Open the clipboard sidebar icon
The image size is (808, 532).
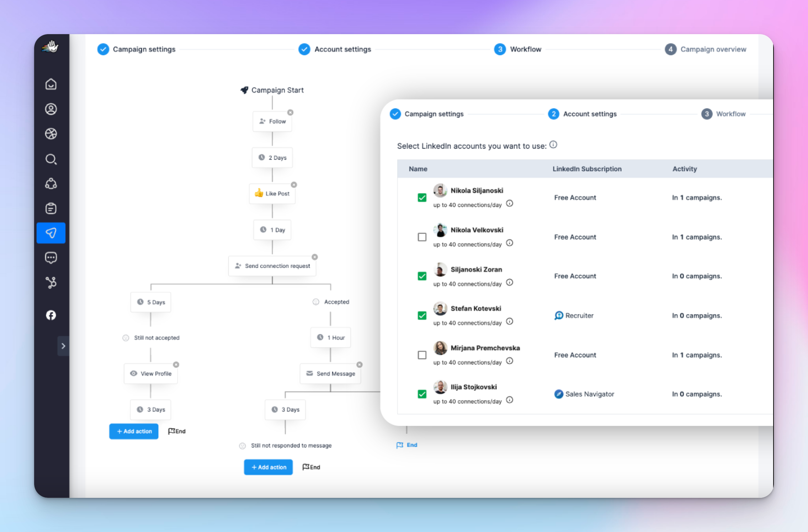[x=51, y=208]
